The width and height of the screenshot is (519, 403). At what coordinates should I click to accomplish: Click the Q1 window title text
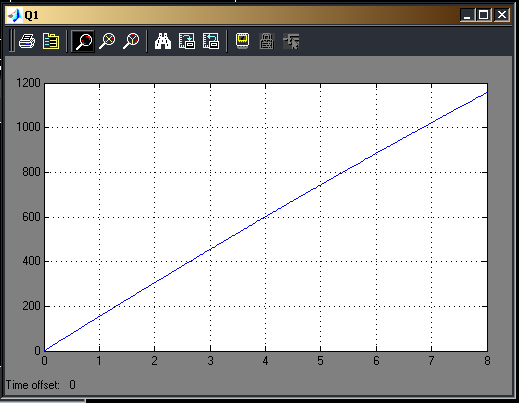tap(32, 15)
